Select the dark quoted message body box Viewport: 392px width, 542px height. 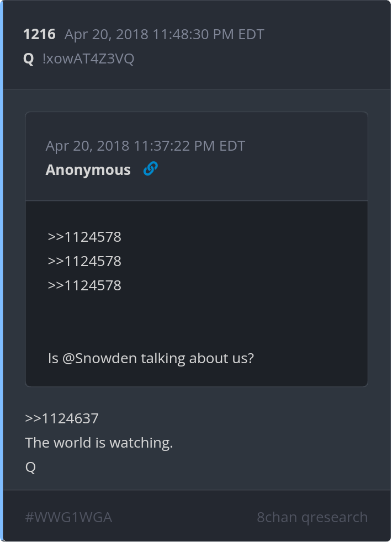(197, 294)
